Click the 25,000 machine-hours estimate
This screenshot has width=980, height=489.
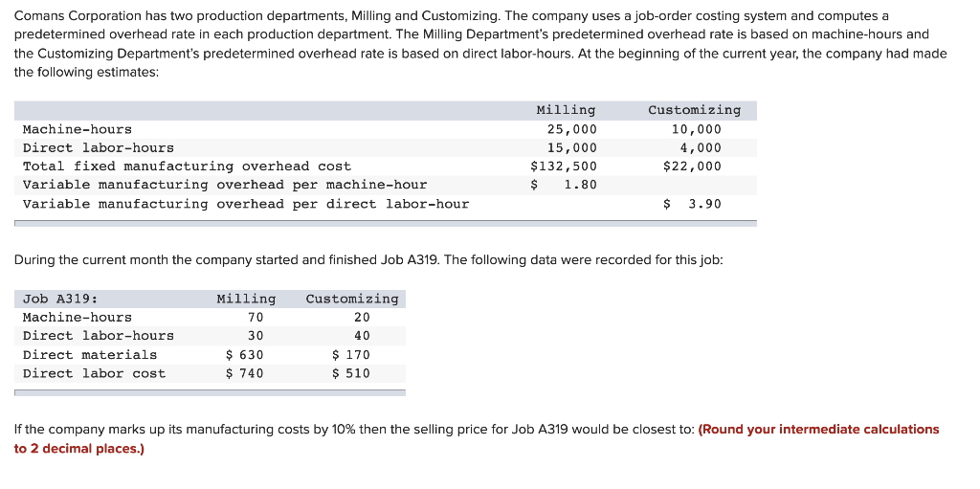[571, 129]
